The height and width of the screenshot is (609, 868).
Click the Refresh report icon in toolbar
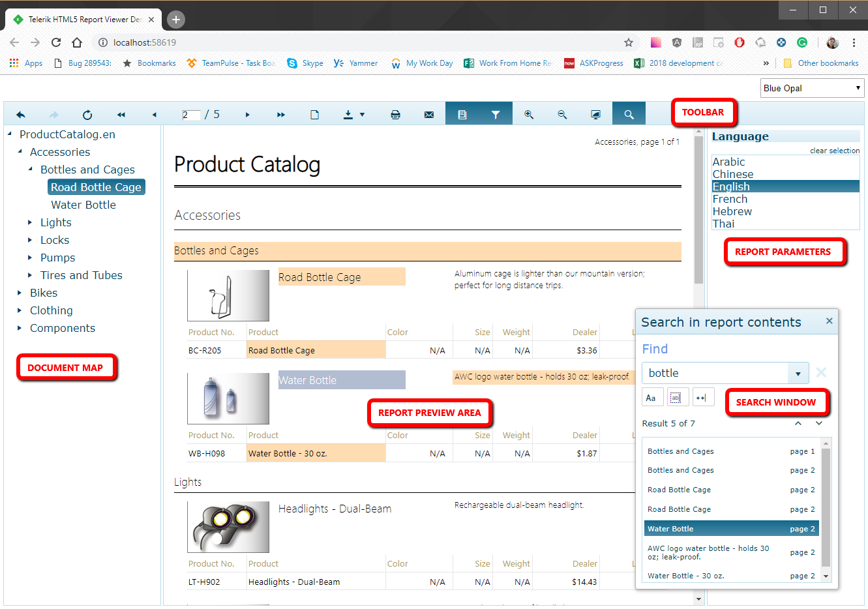[x=87, y=115]
